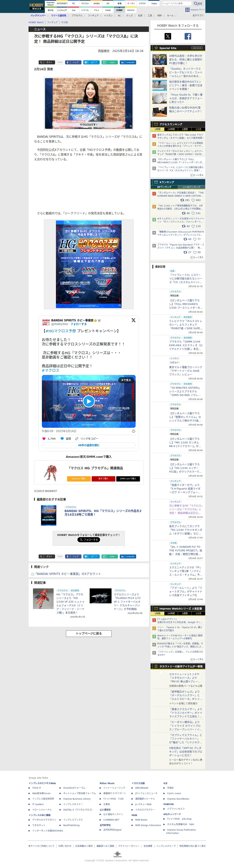This screenshot has width=234, height=868.
Task: Click もっと見る under Impress Watchシリーズ 人気記事
Action: click(x=197, y=659)
